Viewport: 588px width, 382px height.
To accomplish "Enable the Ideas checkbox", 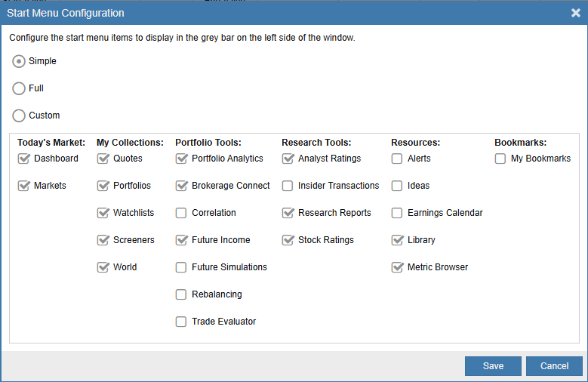I will coord(397,186).
